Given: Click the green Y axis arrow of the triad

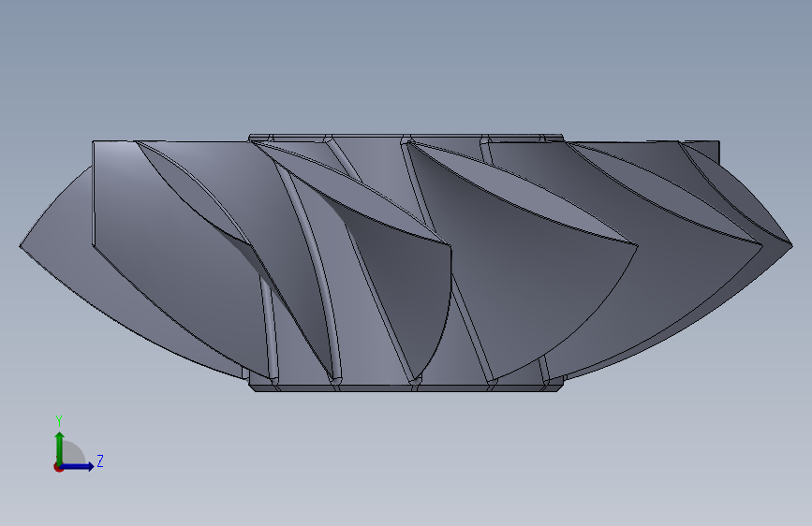Looking at the screenshot, I should (x=60, y=448).
